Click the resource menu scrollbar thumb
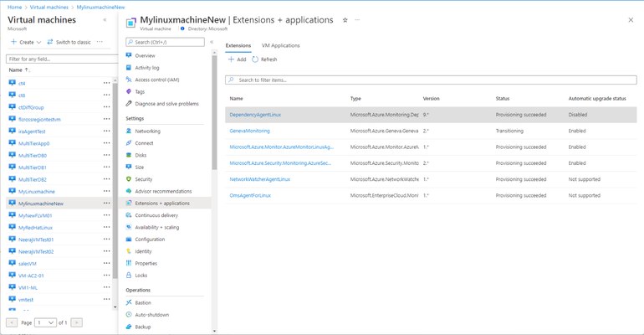 click(x=214, y=112)
